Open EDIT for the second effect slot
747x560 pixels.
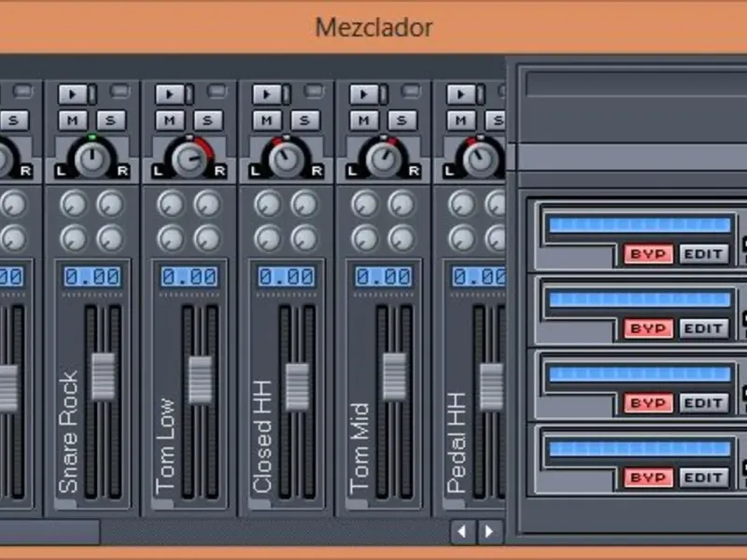click(x=704, y=329)
